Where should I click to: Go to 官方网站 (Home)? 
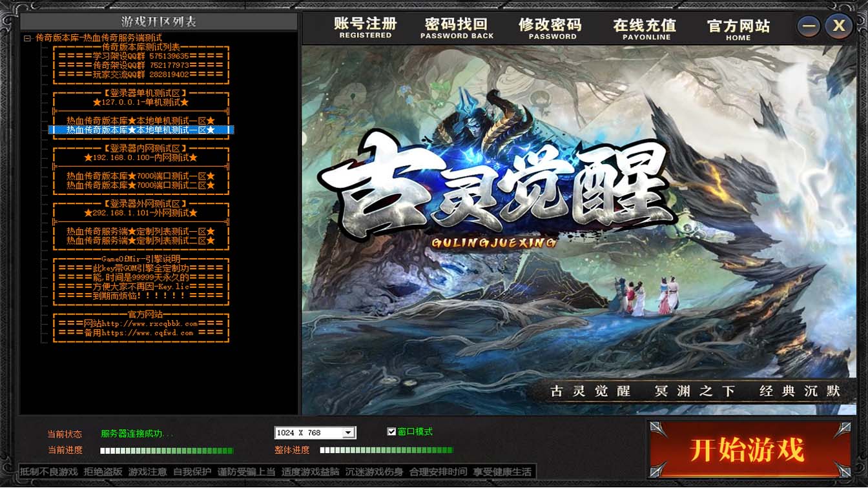[x=738, y=28]
